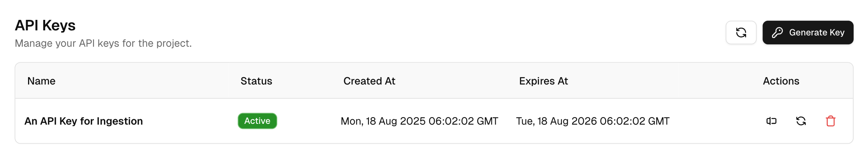Screen dimensions: 868x155
Task: Select the Mon, 18 Aug 2025 created timestamp
Action: click(419, 121)
